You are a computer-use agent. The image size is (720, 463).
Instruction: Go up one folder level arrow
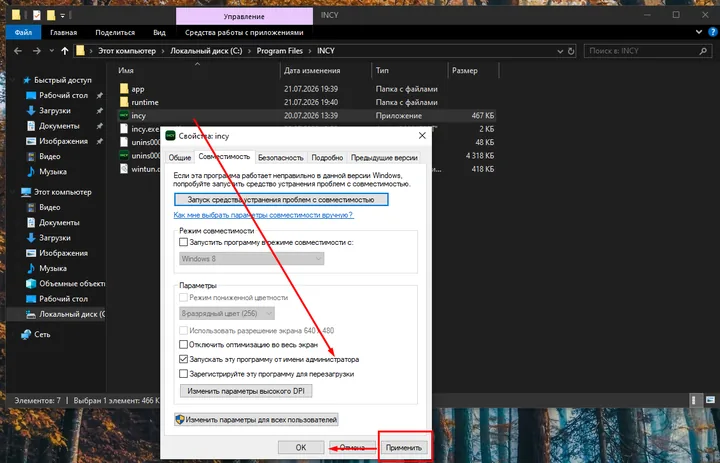(65, 51)
